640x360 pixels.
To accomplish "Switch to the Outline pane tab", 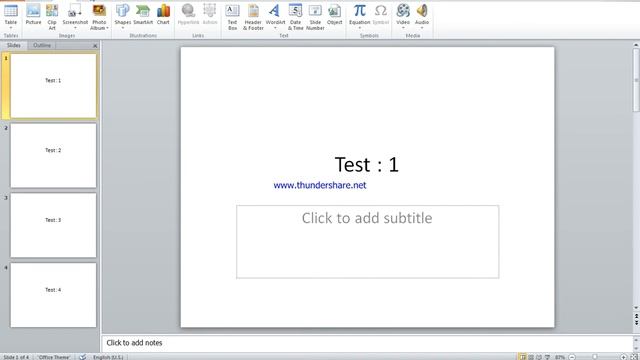I will [42, 45].
